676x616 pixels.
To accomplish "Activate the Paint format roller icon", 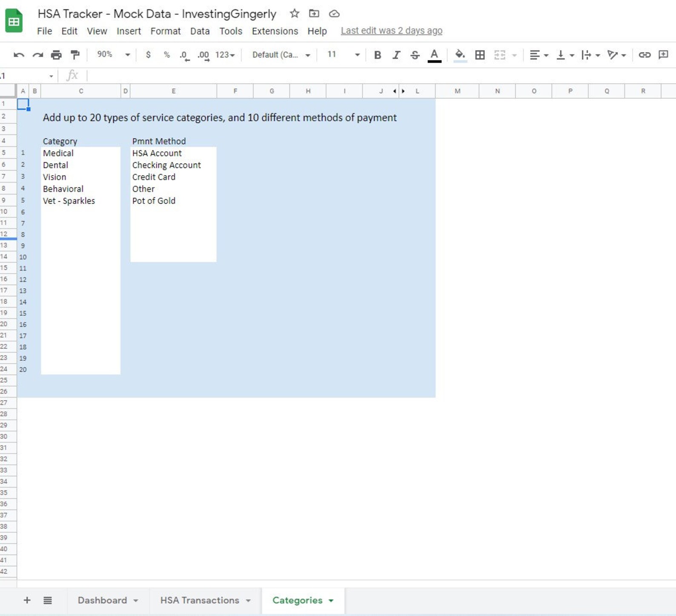I will 75,55.
